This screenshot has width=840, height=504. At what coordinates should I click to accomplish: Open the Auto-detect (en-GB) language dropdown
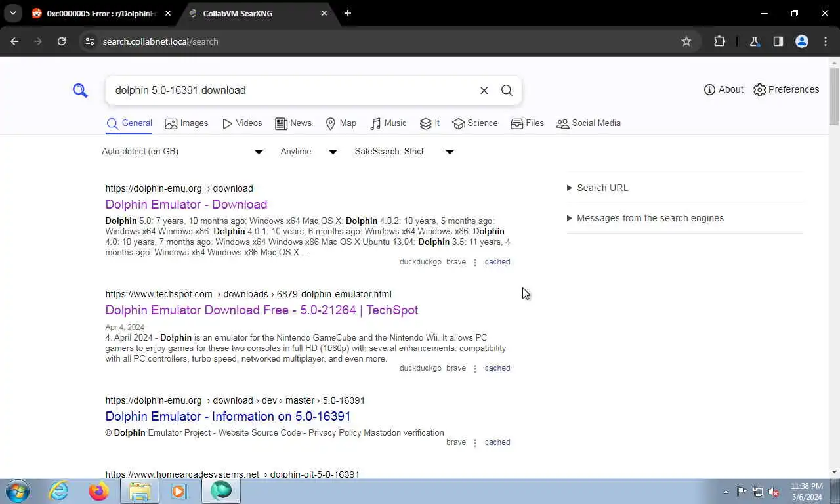point(182,152)
